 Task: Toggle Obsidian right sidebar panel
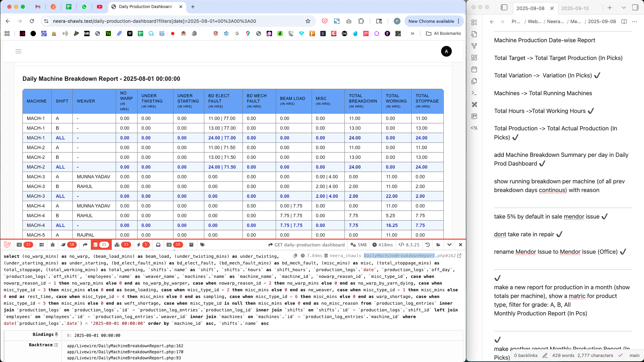click(635, 7)
